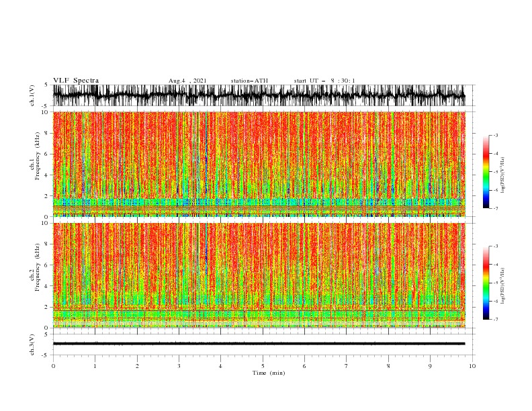This screenshot has height=411, width=532.
Task: Click the date text 'Aug.4 , 2021'
Action: coord(187,81)
